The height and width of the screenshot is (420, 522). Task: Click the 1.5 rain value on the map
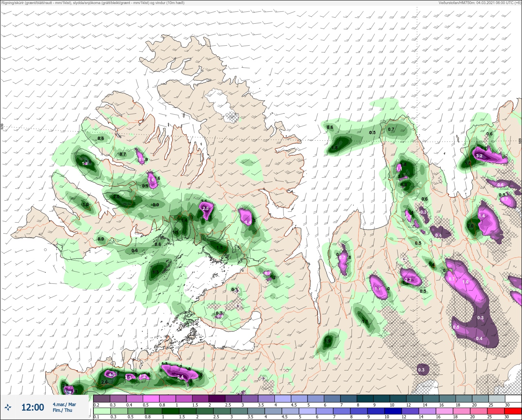(x=219, y=248)
